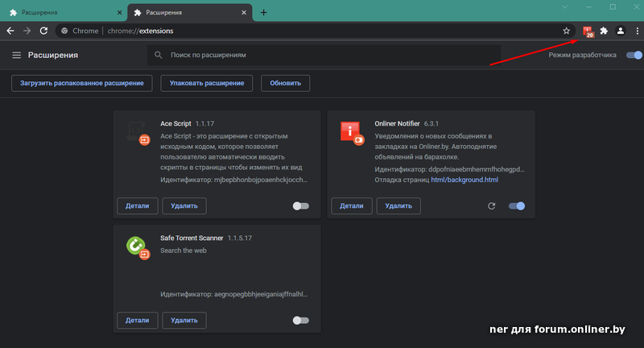Select the second Расширения tab
This screenshot has height=348, width=644.
[190, 13]
